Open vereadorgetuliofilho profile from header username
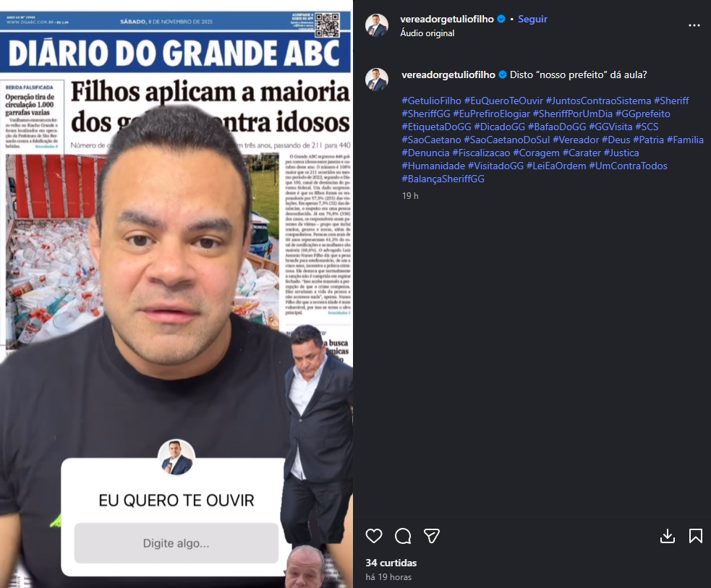The width and height of the screenshot is (711, 588). (447, 19)
